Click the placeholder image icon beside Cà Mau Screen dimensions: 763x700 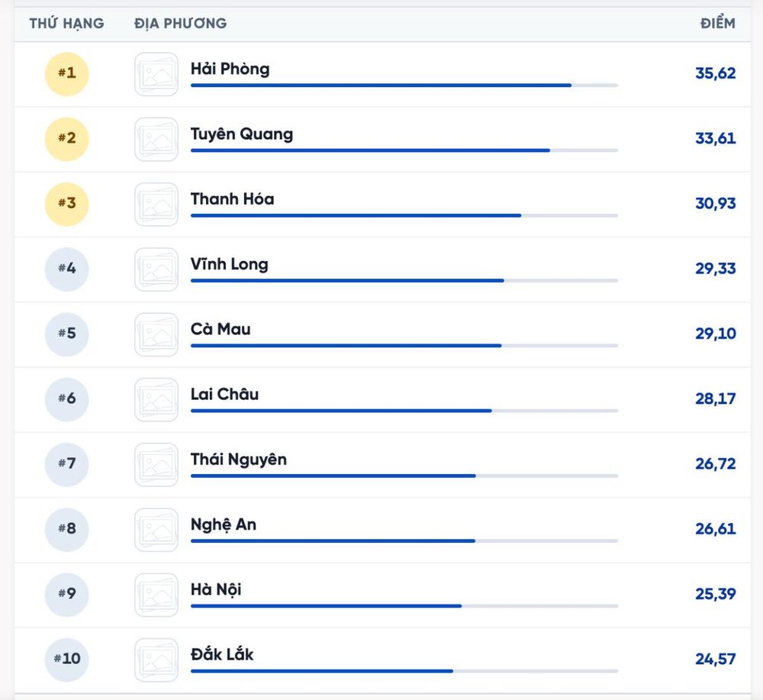[156, 334]
